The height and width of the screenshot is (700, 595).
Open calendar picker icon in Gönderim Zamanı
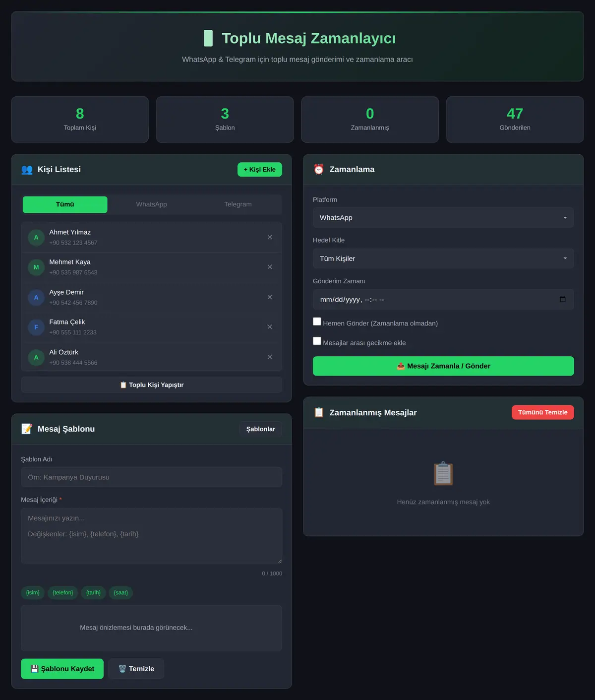tap(562, 299)
